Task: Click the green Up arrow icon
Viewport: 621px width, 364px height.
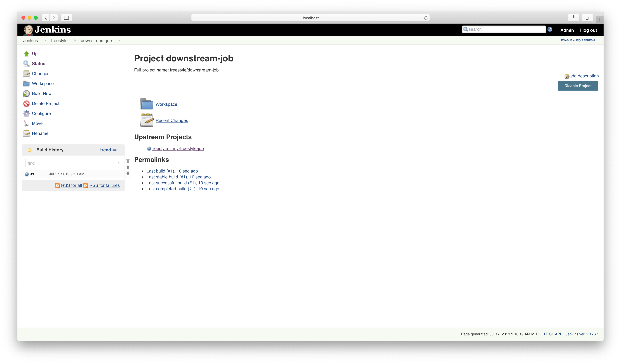Action: click(26, 54)
